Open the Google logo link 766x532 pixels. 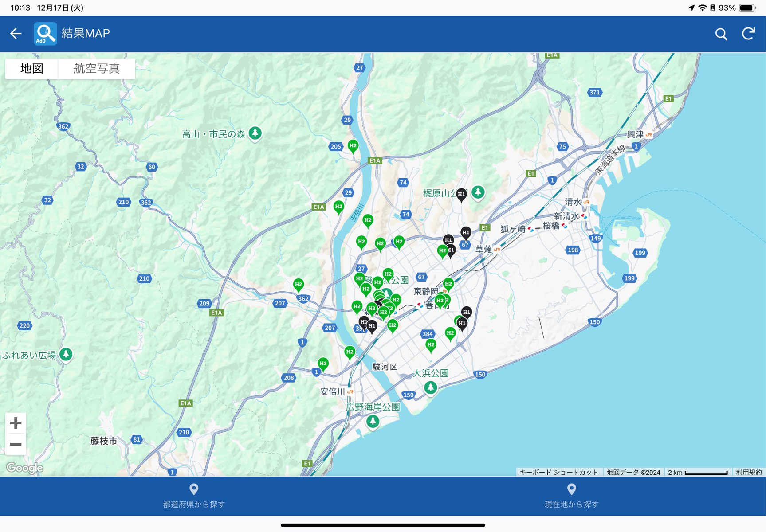pyautogui.click(x=25, y=468)
